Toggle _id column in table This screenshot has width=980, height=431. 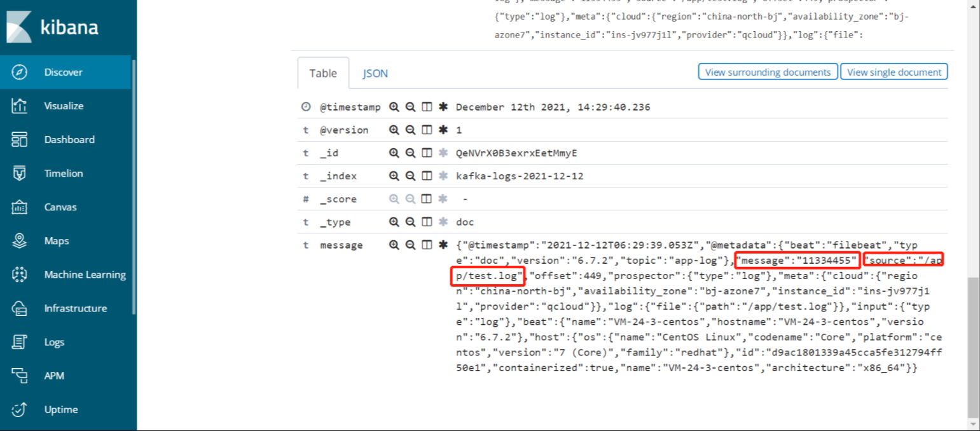[427, 153]
